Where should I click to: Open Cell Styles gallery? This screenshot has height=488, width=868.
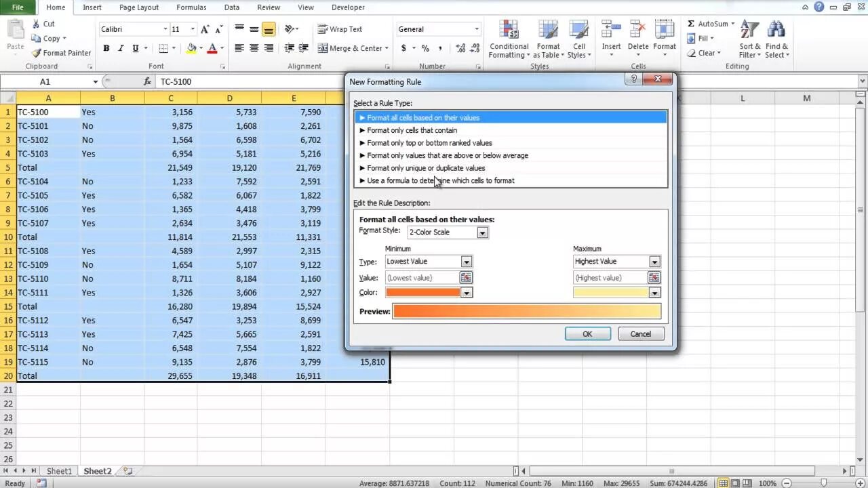click(578, 39)
